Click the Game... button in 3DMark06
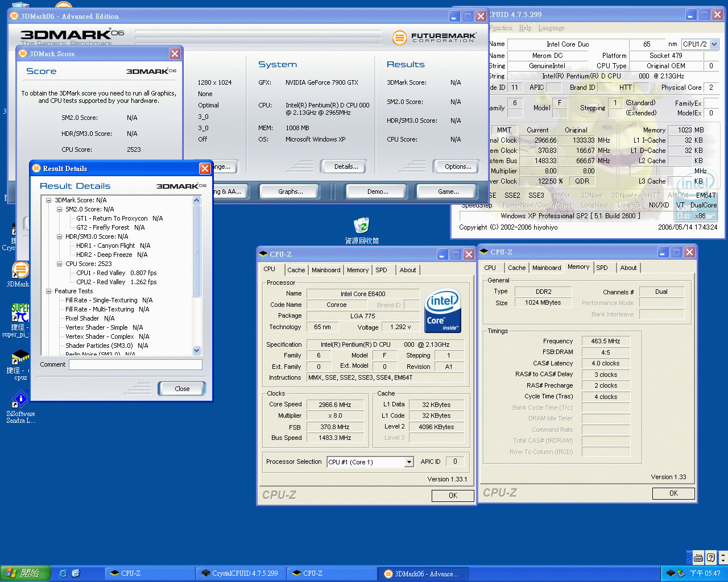Screen dimensions: 728x582 pos(448,192)
